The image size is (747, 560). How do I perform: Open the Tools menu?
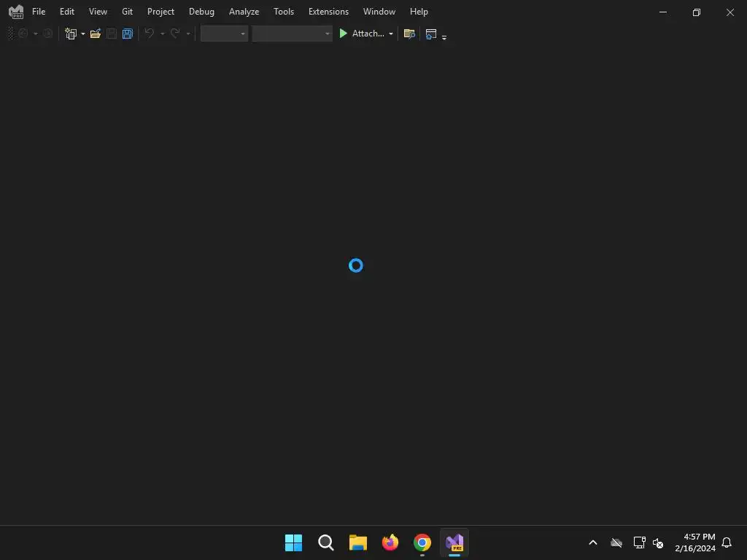[x=284, y=12]
